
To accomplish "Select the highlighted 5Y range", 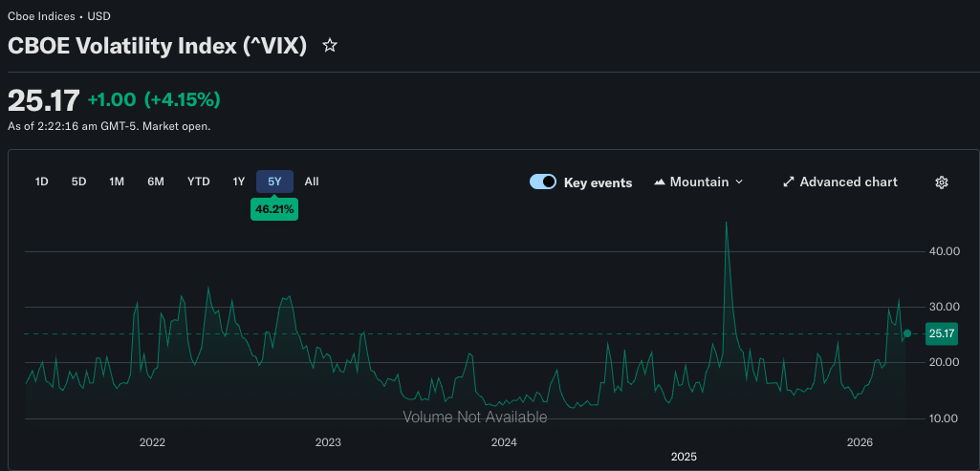I will click(x=274, y=182).
